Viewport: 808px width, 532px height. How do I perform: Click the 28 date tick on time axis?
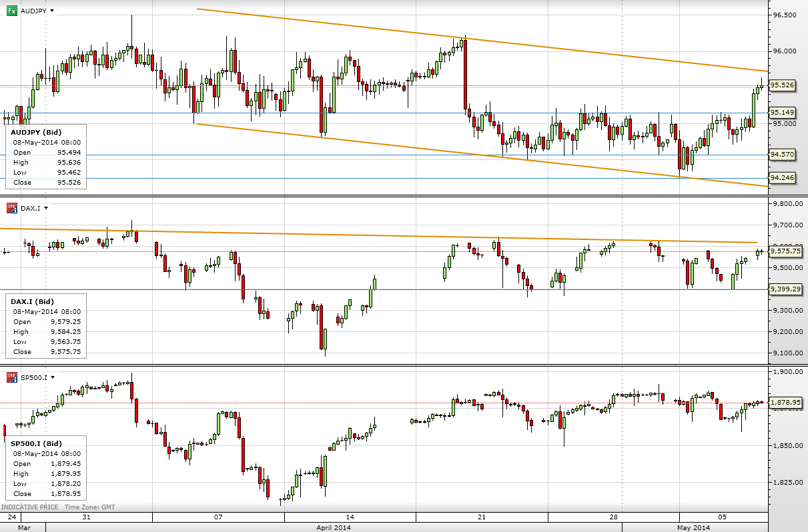point(614,517)
